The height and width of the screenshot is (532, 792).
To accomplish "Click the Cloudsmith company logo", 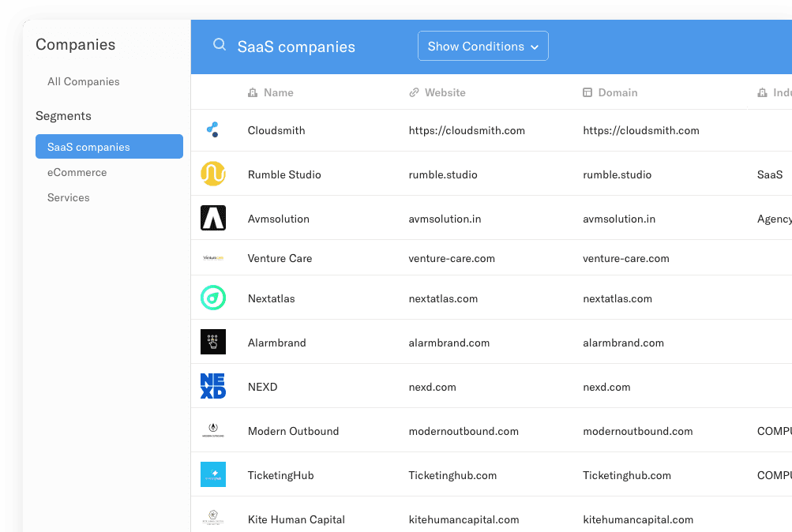I will tap(212, 129).
